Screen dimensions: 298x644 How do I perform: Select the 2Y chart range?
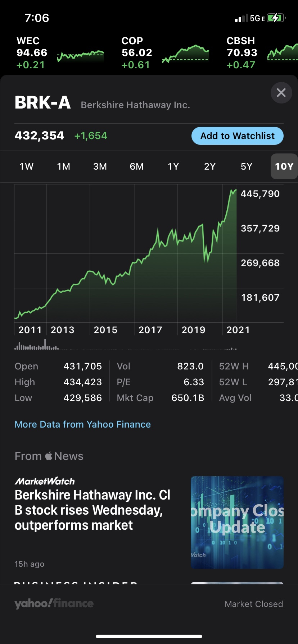(x=210, y=166)
